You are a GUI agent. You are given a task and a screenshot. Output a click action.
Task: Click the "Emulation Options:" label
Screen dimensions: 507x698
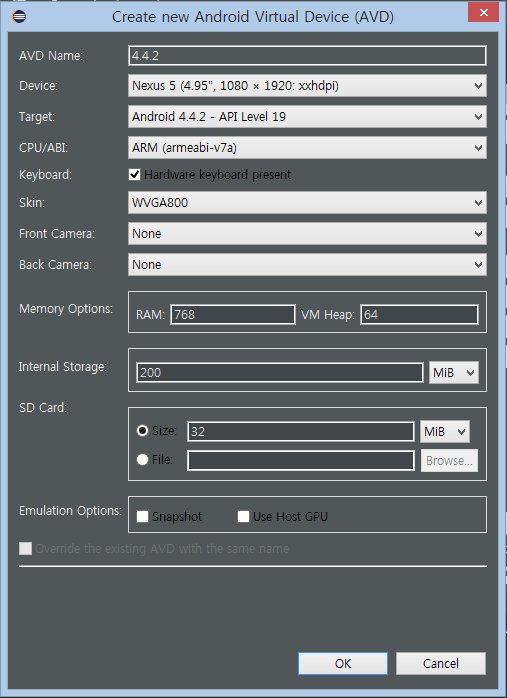tap(70, 511)
